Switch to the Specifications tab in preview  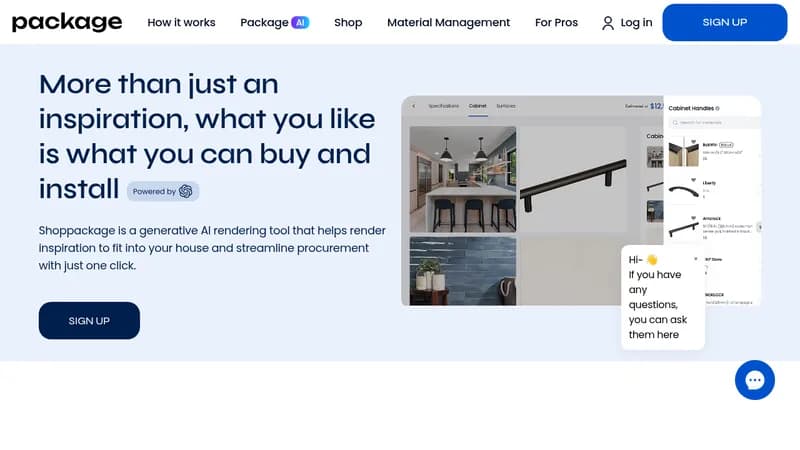pyautogui.click(x=443, y=106)
